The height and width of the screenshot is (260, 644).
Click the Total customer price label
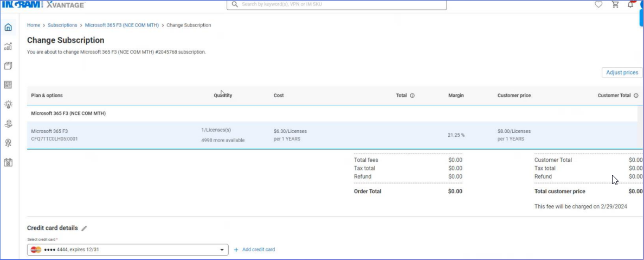(x=560, y=191)
